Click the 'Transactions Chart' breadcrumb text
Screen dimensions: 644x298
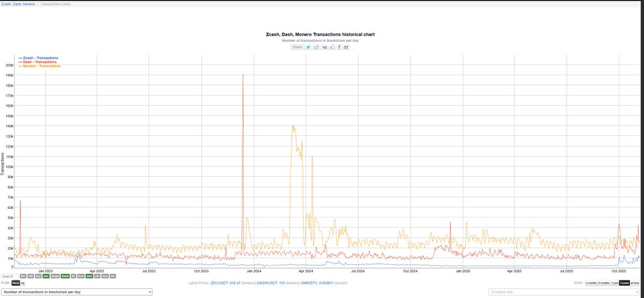coord(55,4)
